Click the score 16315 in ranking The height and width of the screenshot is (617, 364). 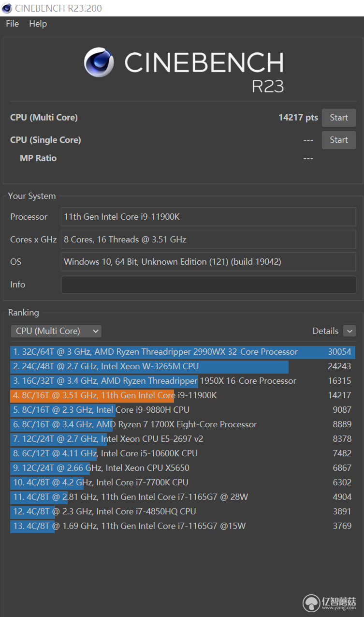click(x=339, y=381)
